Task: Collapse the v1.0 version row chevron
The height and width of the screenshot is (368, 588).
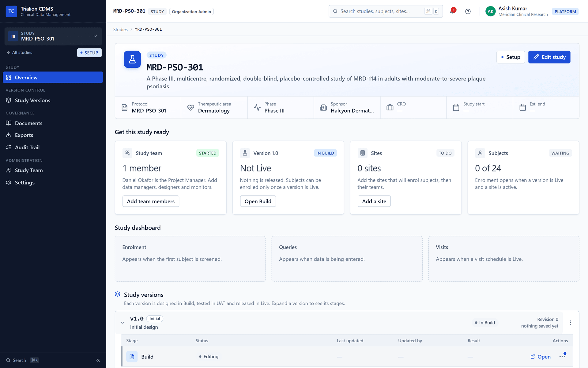Action: point(123,323)
